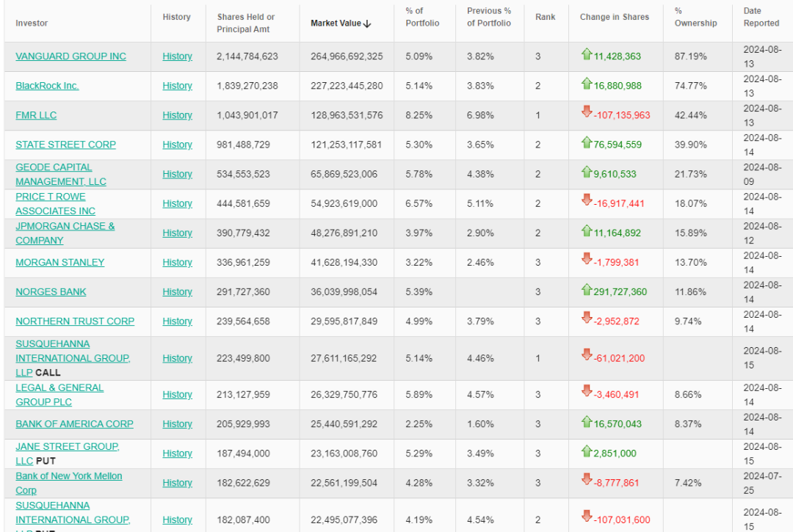Image resolution: width=793 pixels, height=532 pixels.
Task: Open History for STATE STREET CORP
Action: point(177,145)
